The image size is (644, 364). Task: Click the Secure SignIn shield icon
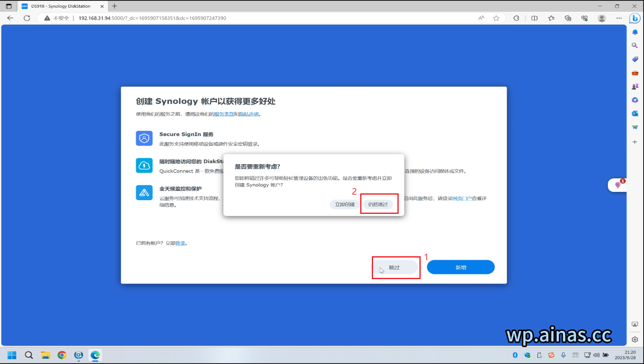point(144,138)
